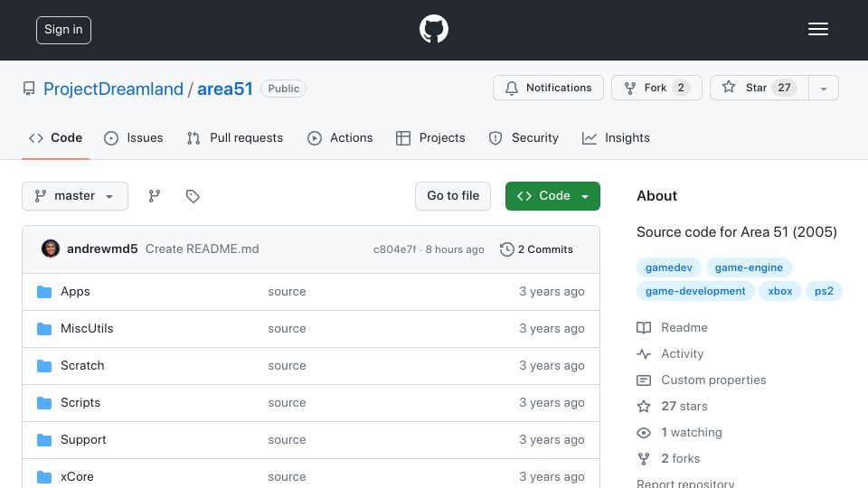Click the xCore folder icon
868x488 pixels.
coord(44,476)
